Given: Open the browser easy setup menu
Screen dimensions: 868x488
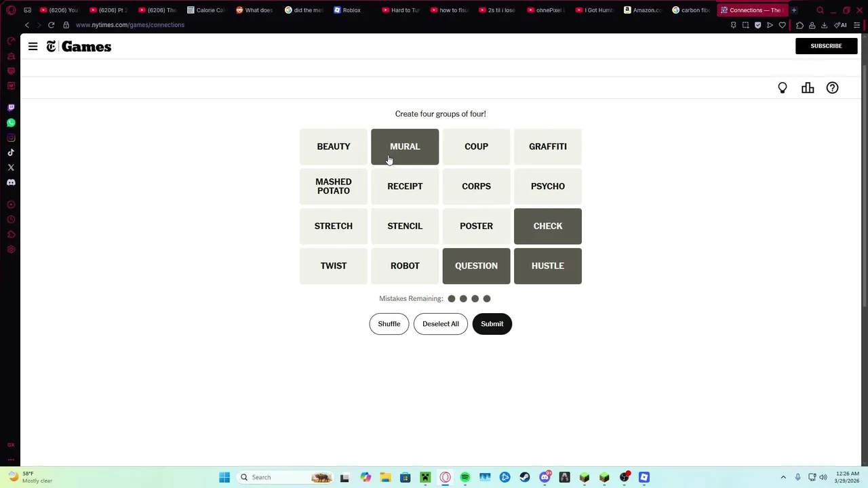Looking at the screenshot, I should tap(857, 25).
